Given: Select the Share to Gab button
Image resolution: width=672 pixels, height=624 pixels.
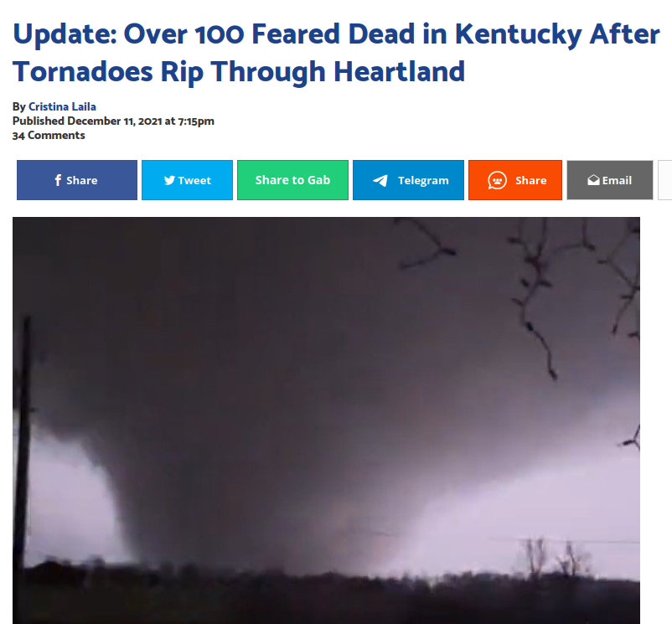Looking at the screenshot, I should coord(292,180).
